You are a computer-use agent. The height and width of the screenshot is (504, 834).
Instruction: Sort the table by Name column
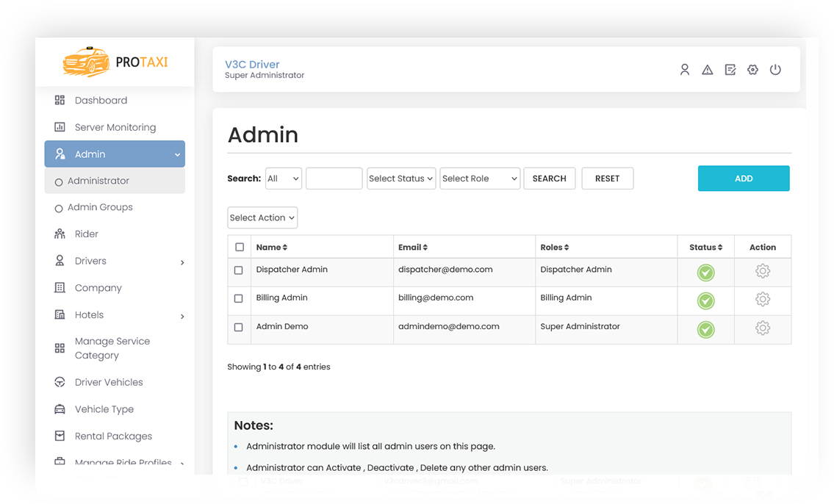click(272, 247)
